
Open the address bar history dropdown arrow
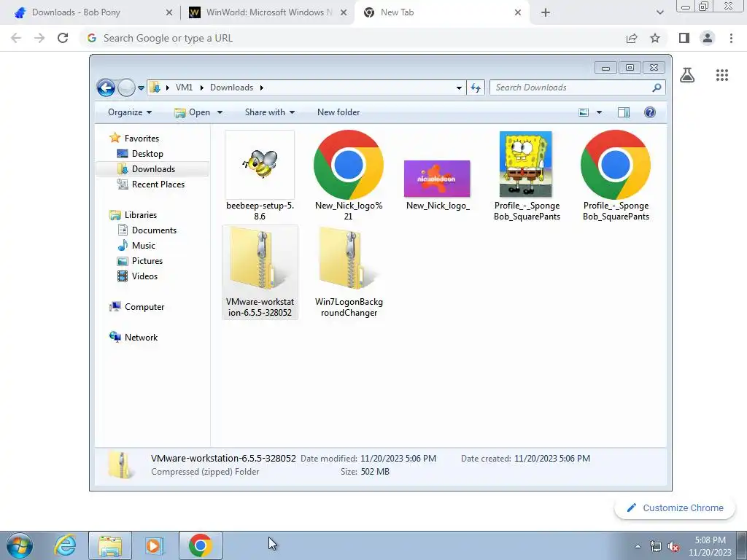coord(459,87)
